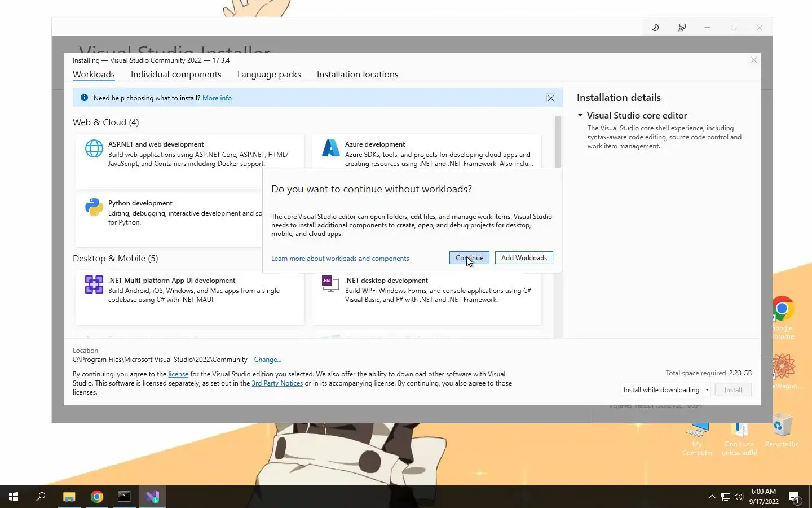The image size is (812, 508).
Task: Click the Continue button in the dialog
Action: pyautogui.click(x=469, y=258)
